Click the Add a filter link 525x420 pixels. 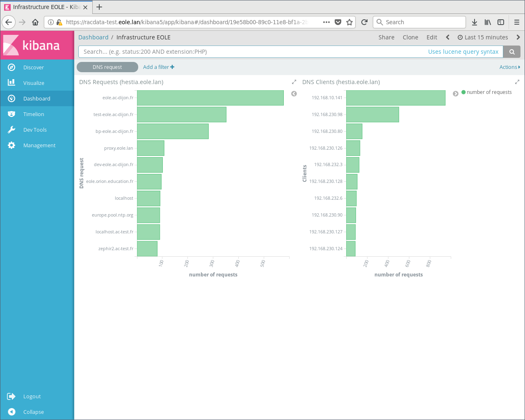[x=158, y=67]
